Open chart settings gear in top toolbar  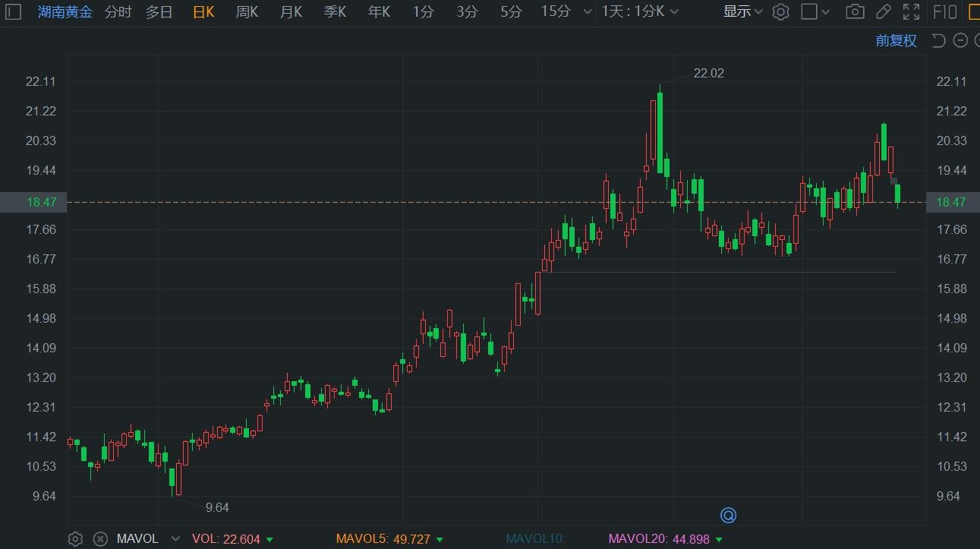[780, 11]
